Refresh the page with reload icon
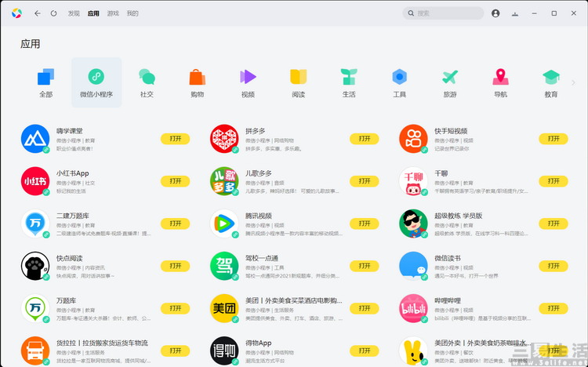Image resolution: width=588 pixels, height=367 pixels. click(53, 13)
